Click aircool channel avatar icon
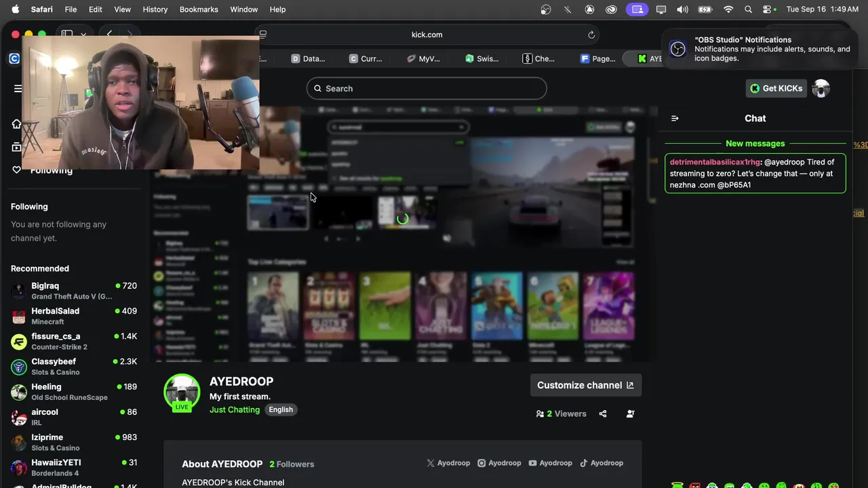Image resolution: width=868 pixels, height=488 pixels. 19,417
